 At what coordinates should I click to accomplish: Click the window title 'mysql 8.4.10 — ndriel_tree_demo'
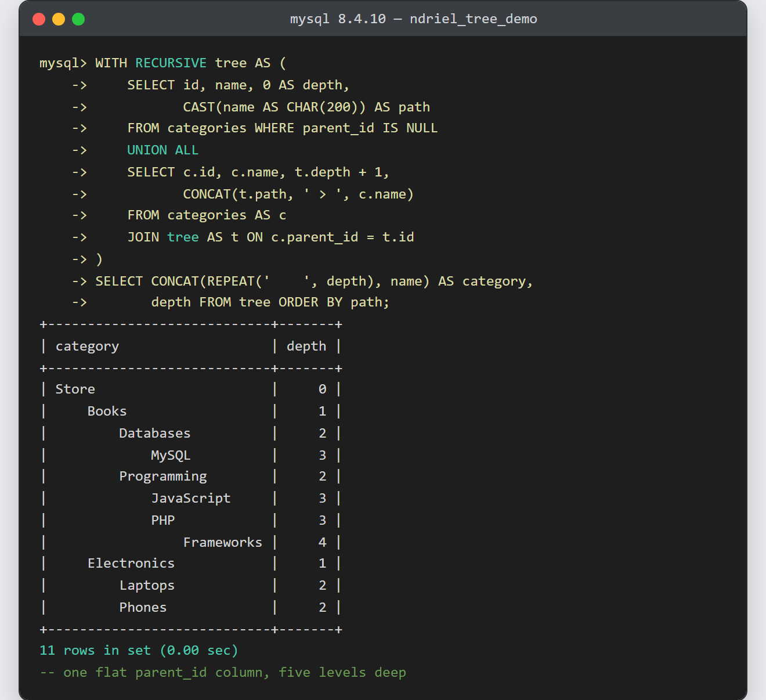(413, 19)
